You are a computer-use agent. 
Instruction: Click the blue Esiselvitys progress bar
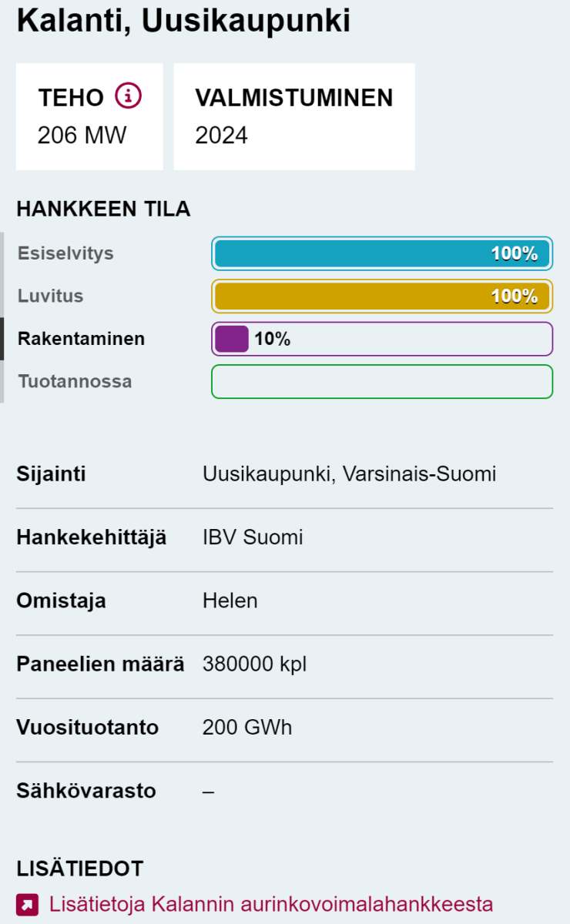(382, 253)
